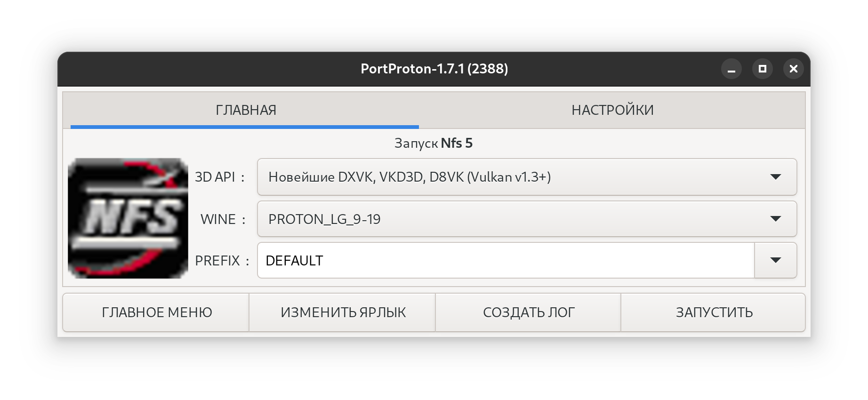Image resolution: width=868 pixels, height=400 pixels.
Task: Click the PortProton-1.7.1 title bar text
Action: tap(434, 69)
